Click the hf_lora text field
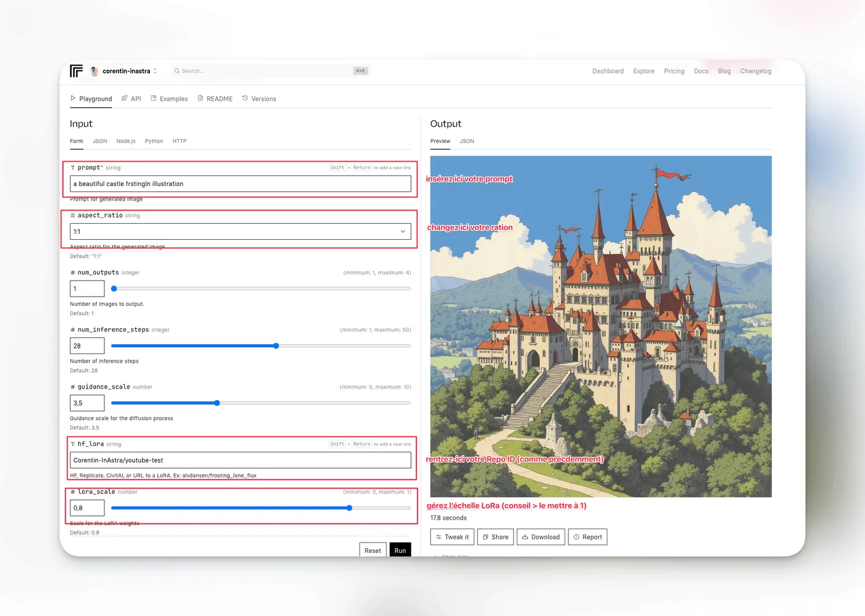Screen dimensions: 865x616 coord(240,460)
